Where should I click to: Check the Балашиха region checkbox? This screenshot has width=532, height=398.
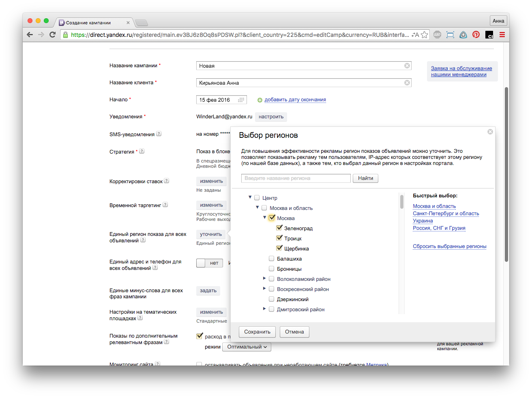272,259
